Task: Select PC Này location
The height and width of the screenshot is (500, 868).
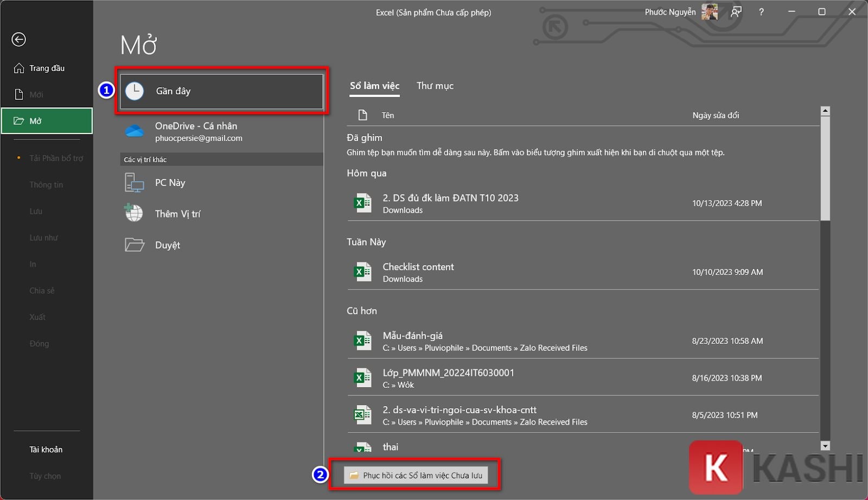Action: pyautogui.click(x=221, y=183)
